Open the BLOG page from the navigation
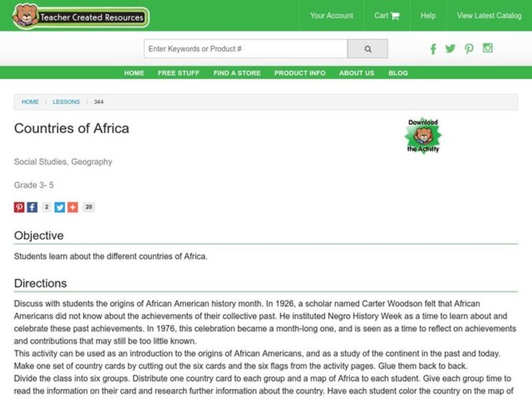532x399 pixels. point(398,73)
